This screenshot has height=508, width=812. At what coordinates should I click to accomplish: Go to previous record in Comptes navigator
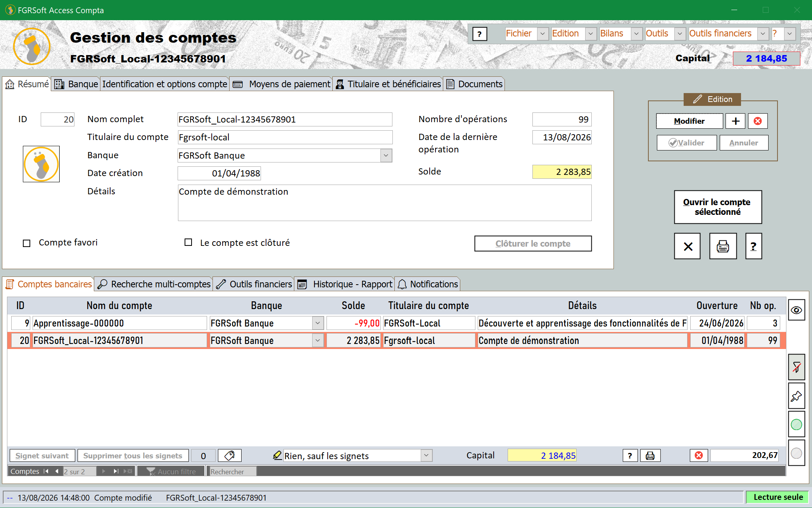pyautogui.click(x=57, y=471)
